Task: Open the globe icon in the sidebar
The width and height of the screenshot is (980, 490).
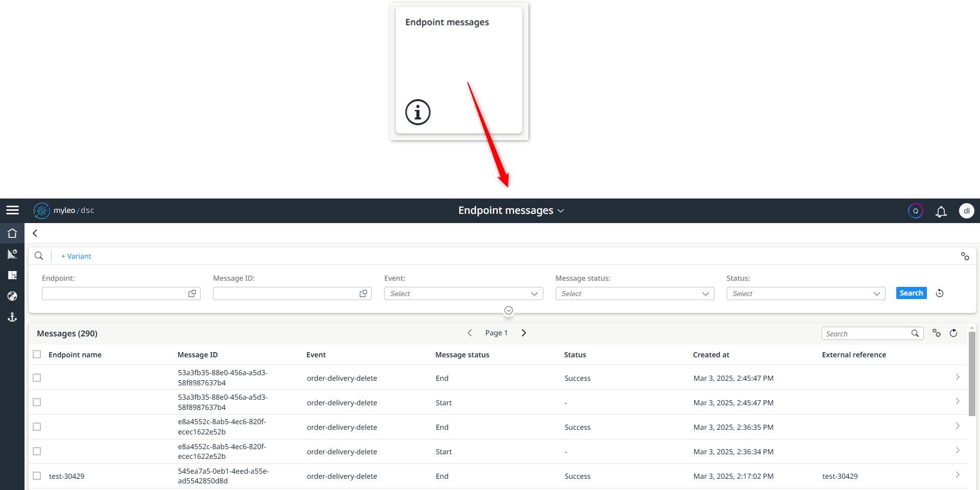Action: (12, 296)
